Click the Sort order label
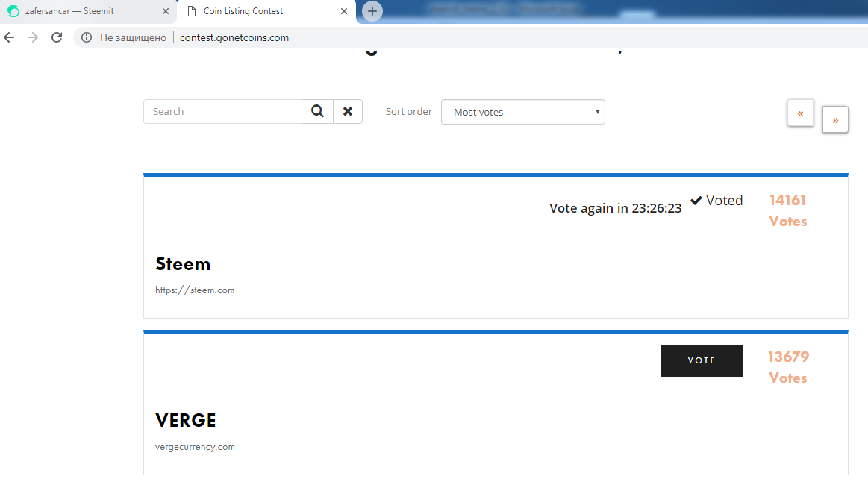 (408, 111)
